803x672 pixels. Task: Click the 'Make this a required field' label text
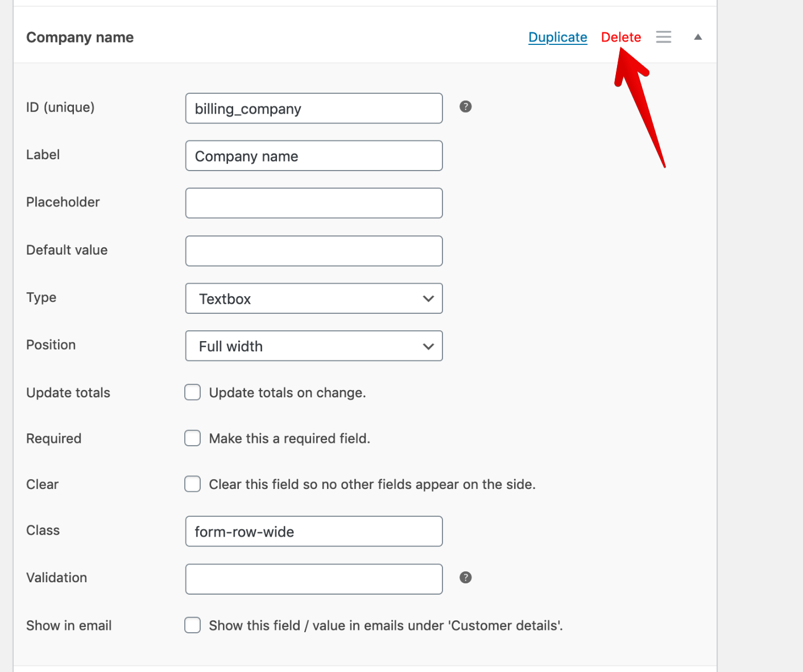(x=289, y=438)
